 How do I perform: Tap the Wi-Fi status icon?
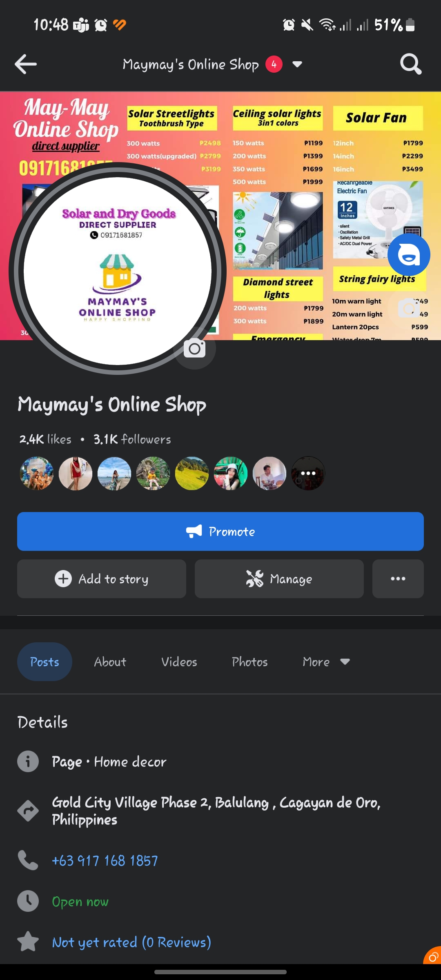point(327,25)
